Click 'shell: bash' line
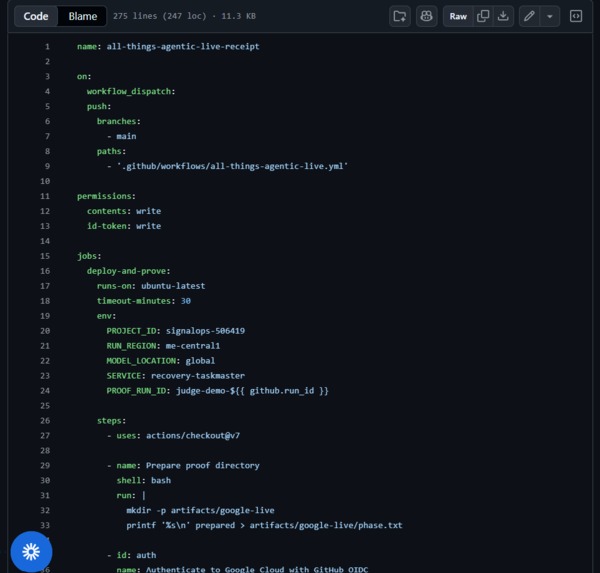 point(143,480)
